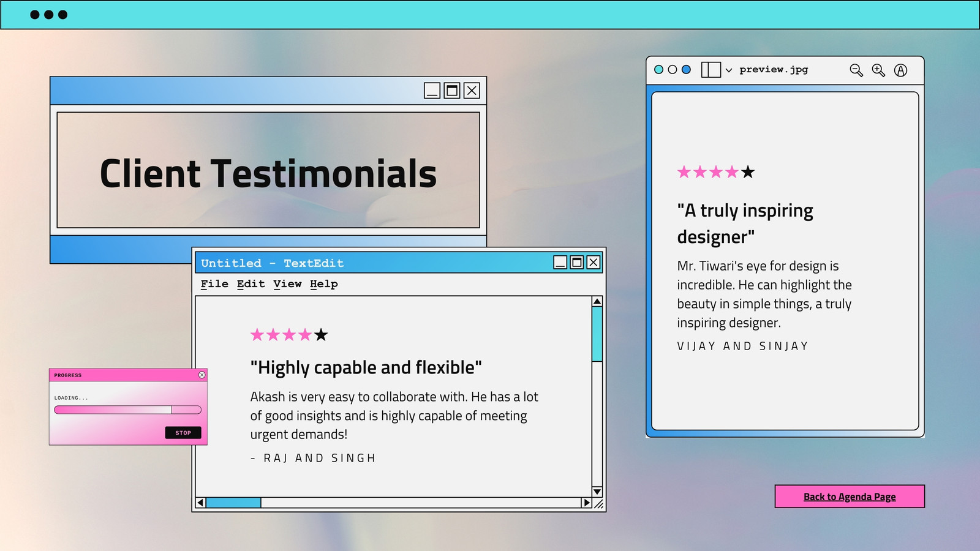Close the Untitled - TextEdit window
This screenshot has height=551, width=980.
[x=594, y=263]
